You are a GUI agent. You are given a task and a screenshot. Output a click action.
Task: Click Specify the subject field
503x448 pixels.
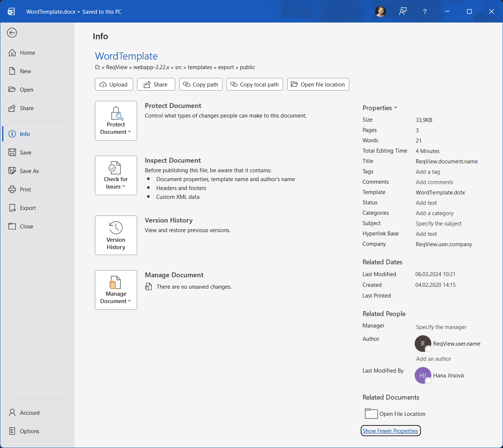pos(439,224)
